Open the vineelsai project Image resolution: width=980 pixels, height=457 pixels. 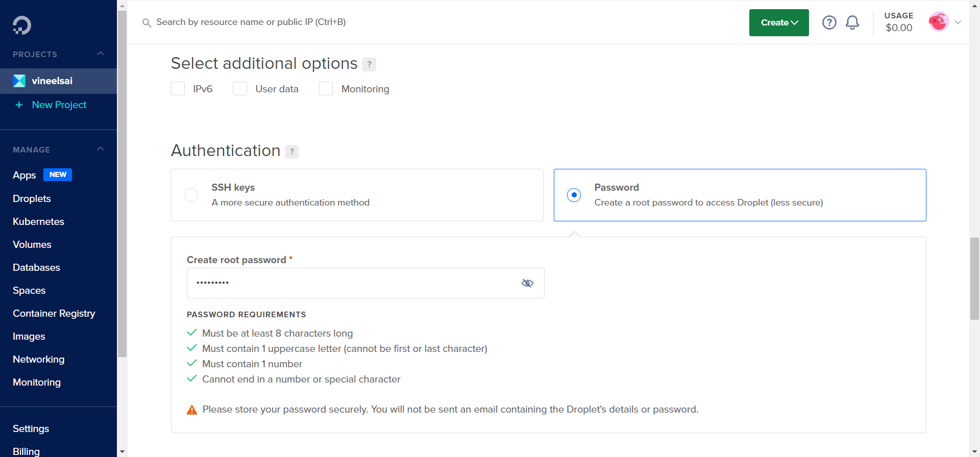click(x=52, y=81)
